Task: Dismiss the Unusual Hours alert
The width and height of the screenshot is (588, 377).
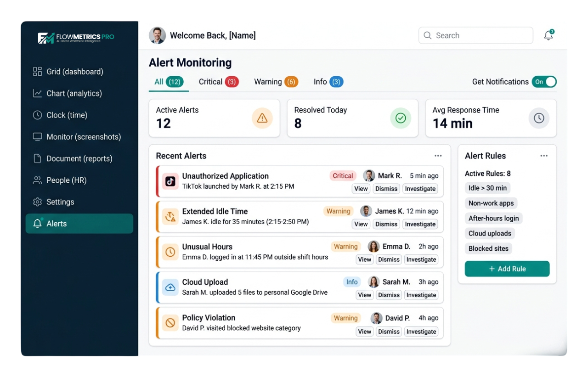Action: 389,259
